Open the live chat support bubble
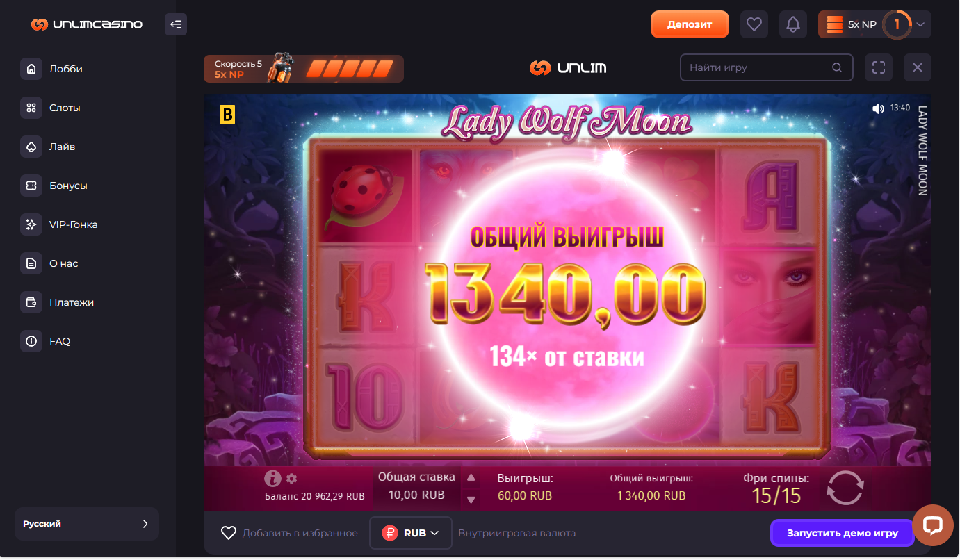 click(932, 525)
